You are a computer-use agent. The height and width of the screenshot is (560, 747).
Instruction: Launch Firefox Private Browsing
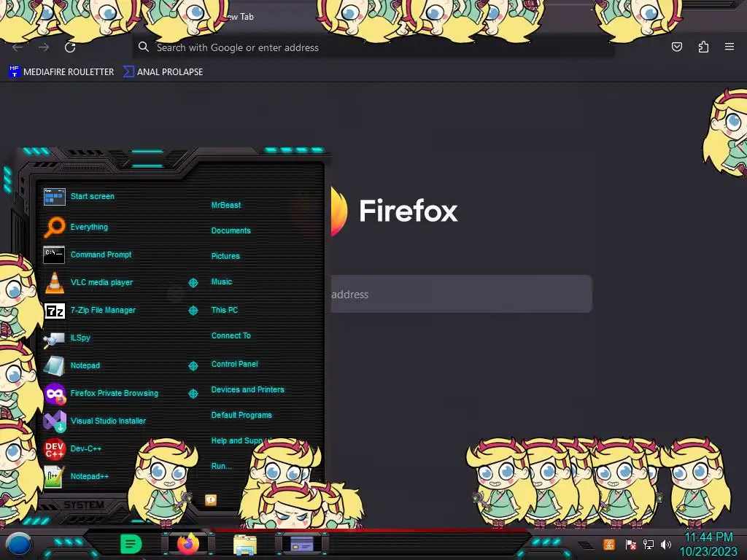point(101,393)
